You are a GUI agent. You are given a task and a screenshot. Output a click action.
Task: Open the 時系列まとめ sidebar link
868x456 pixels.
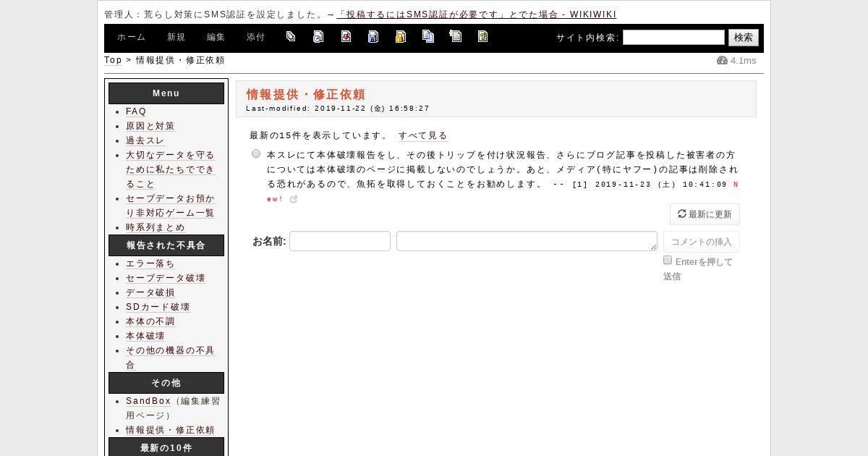pyautogui.click(x=156, y=227)
